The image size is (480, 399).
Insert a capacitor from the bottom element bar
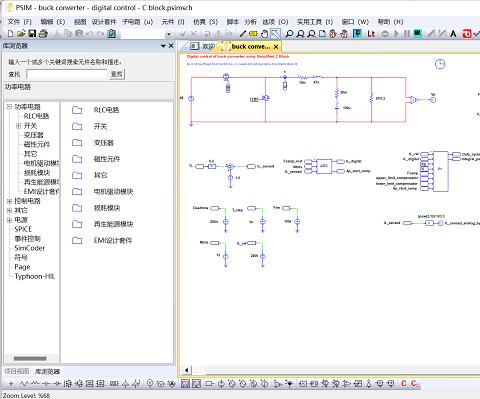pyautogui.click(x=46, y=384)
